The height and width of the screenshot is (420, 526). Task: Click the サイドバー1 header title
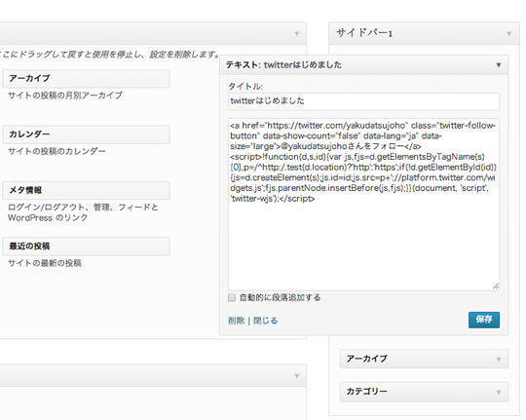tap(364, 33)
